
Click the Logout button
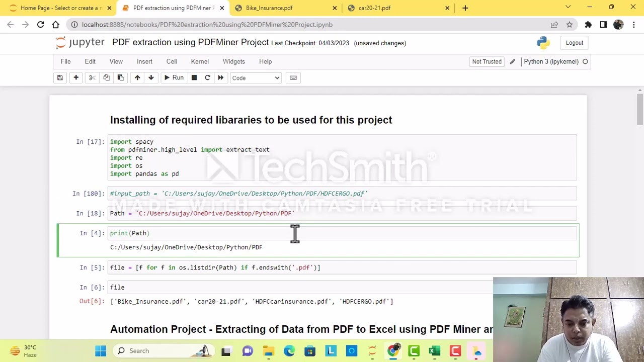click(574, 43)
